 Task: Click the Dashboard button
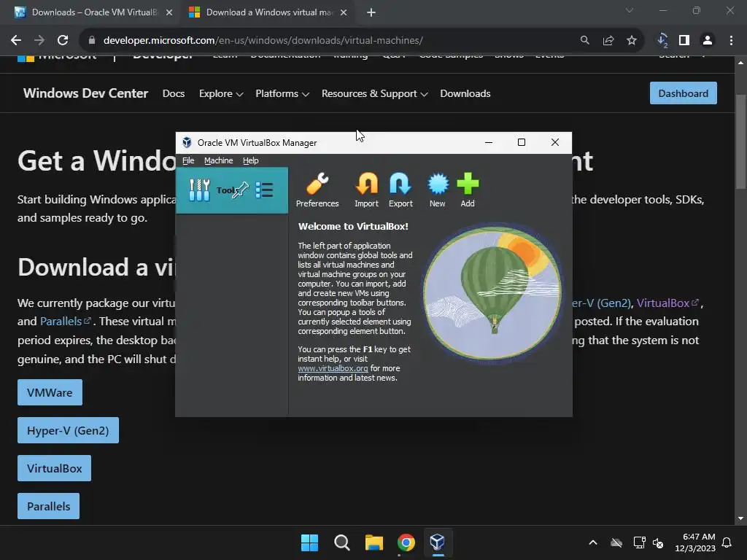[x=683, y=93]
